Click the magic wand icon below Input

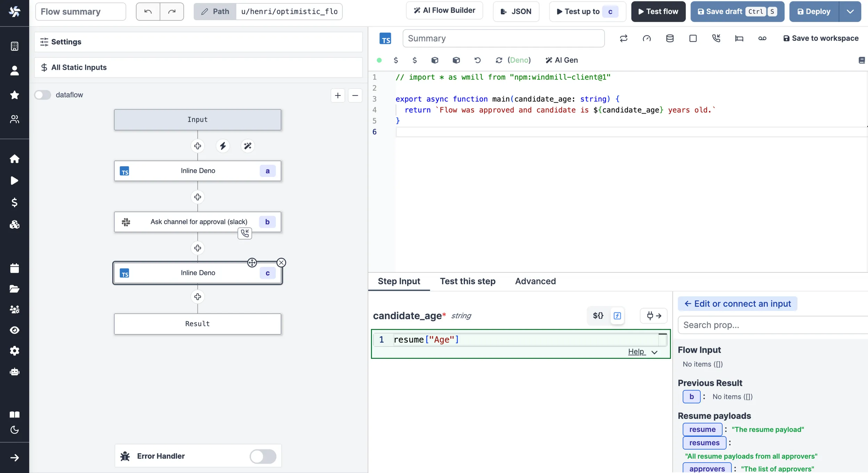[248, 146]
